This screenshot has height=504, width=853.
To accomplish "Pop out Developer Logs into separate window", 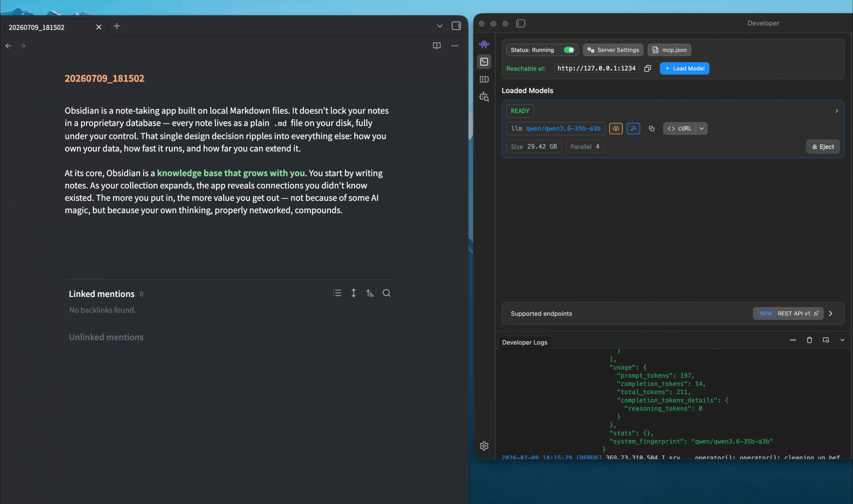I will coord(826,340).
